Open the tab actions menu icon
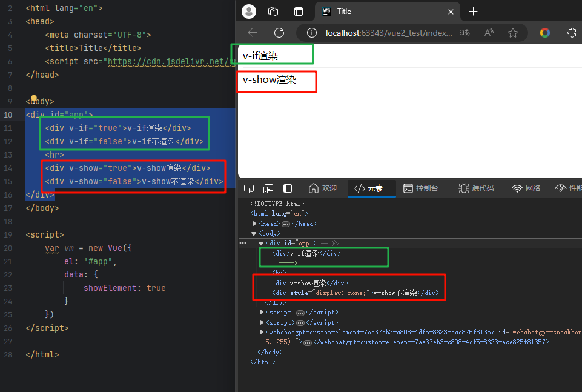Screen dimensions: 582x392 [x=299, y=12]
